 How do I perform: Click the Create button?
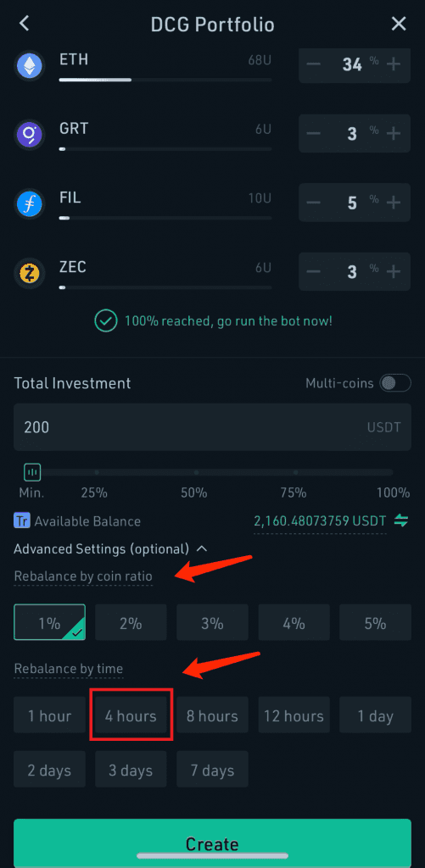click(x=212, y=843)
